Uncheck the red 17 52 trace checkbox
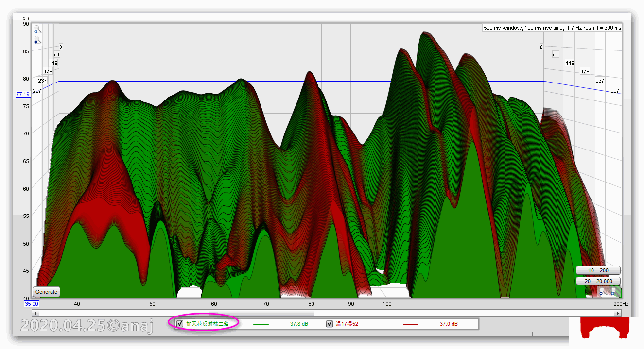The width and height of the screenshot is (644, 349). point(330,323)
